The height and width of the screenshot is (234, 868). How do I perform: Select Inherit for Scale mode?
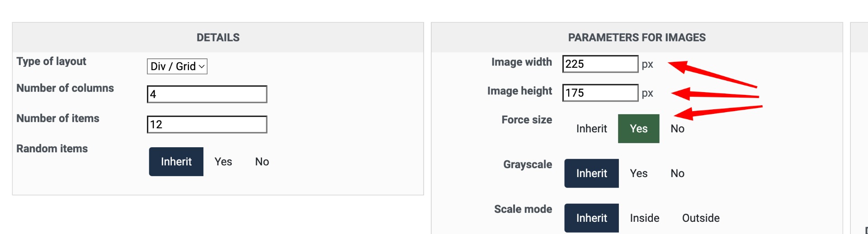[x=591, y=218]
